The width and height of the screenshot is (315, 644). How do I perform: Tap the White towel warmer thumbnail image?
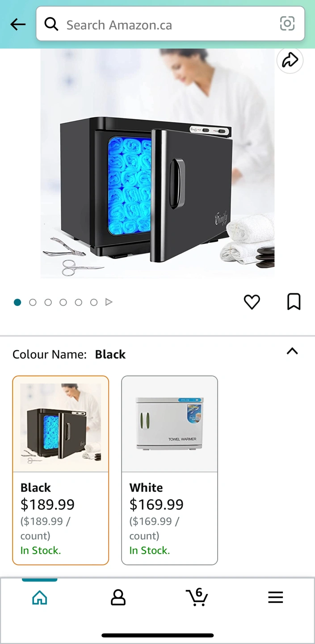click(170, 424)
